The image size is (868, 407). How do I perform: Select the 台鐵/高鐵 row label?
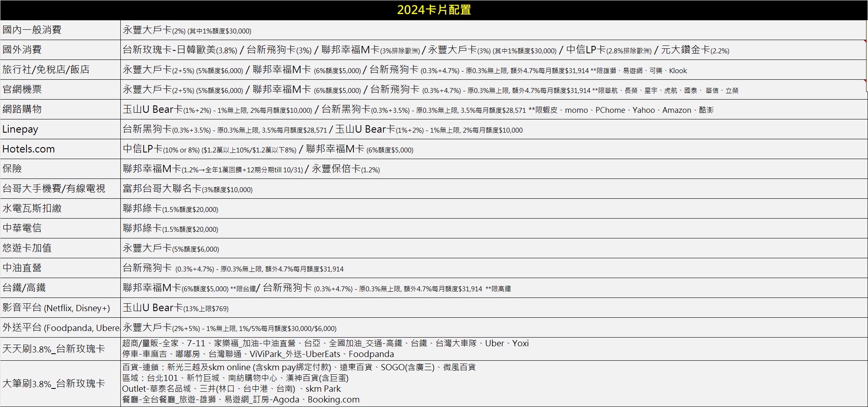(x=60, y=288)
